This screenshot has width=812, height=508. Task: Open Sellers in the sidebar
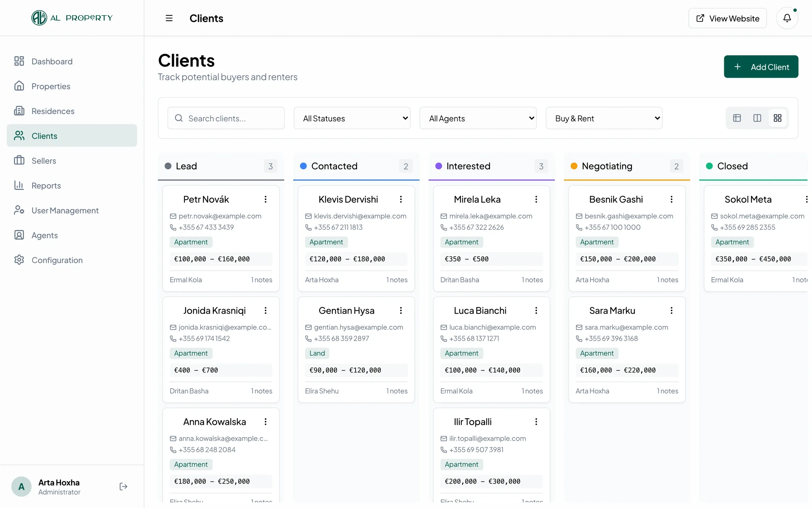pyautogui.click(x=72, y=161)
